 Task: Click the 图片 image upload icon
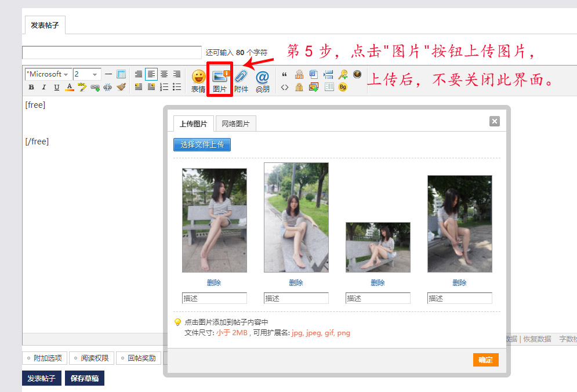click(220, 77)
